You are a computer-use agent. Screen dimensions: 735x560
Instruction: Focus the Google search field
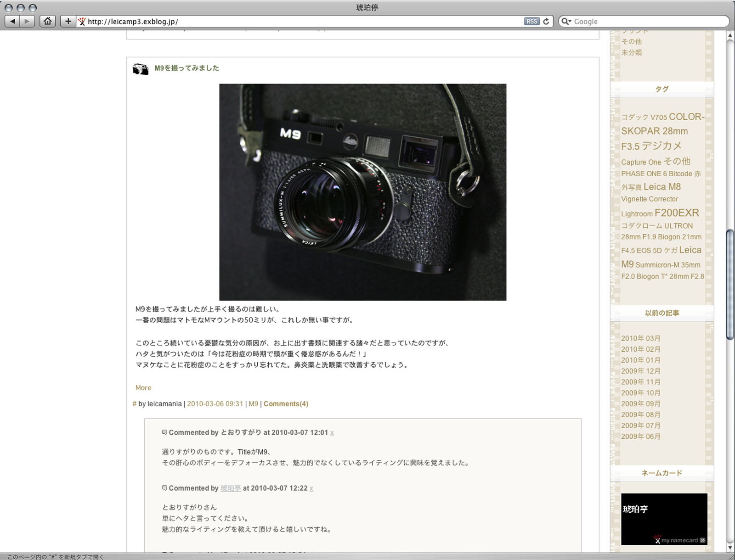coord(643,22)
